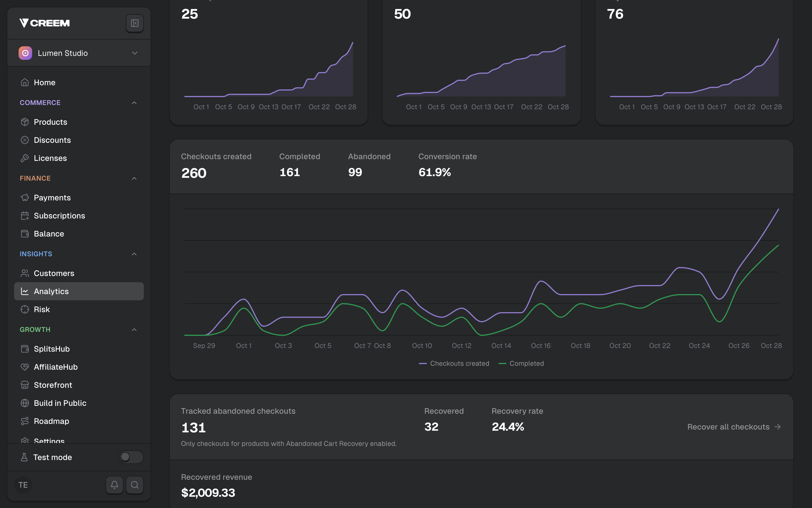
Task: Click the Payments piggy bank icon
Action: click(x=25, y=198)
